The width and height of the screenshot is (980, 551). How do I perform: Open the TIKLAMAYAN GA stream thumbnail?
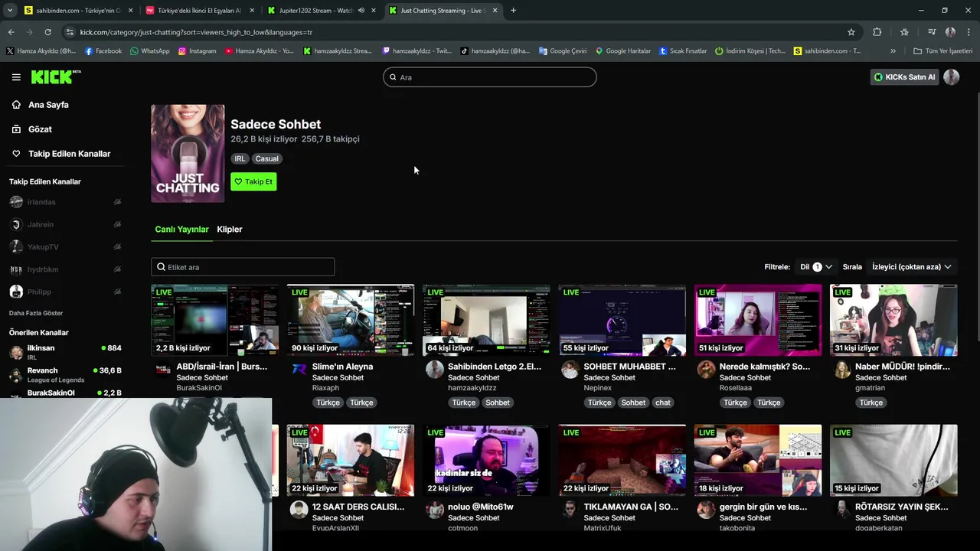point(622,460)
